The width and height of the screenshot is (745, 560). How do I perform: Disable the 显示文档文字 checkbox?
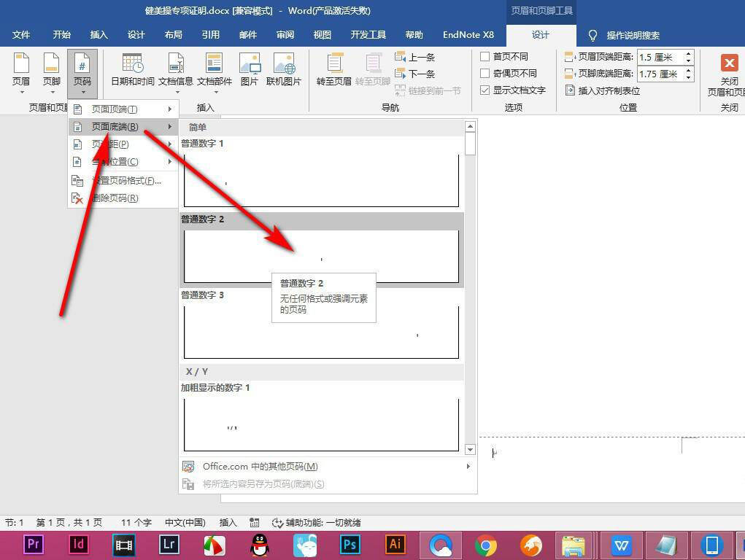tap(485, 90)
